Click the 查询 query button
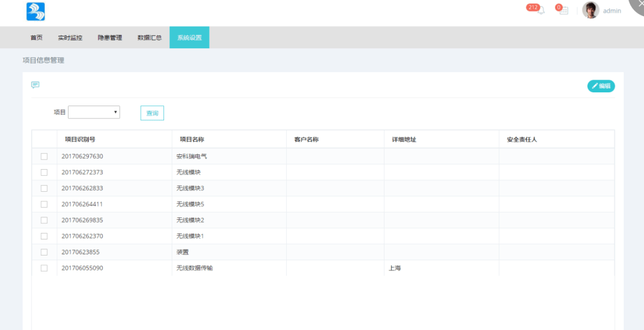This screenshot has width=644, height=330. click(152, 113)
